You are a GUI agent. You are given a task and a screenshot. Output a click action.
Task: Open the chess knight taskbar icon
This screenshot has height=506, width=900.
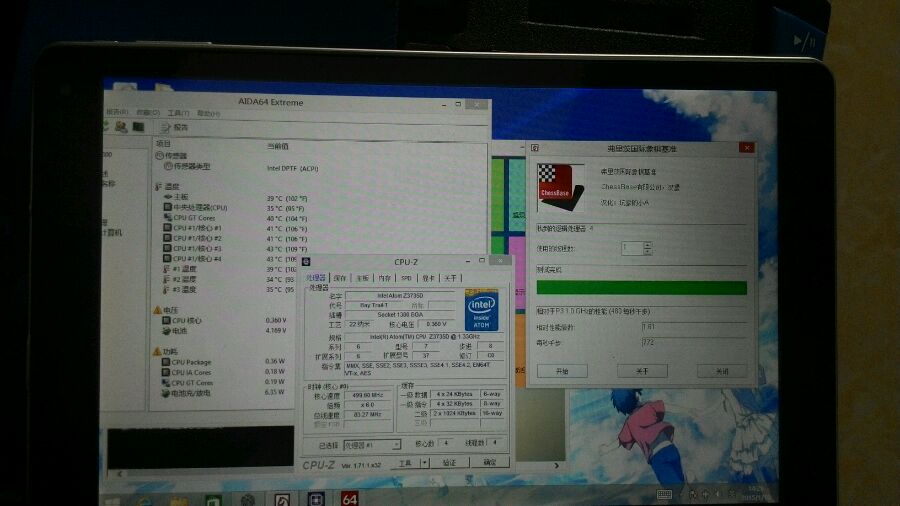tap(282, 500)
